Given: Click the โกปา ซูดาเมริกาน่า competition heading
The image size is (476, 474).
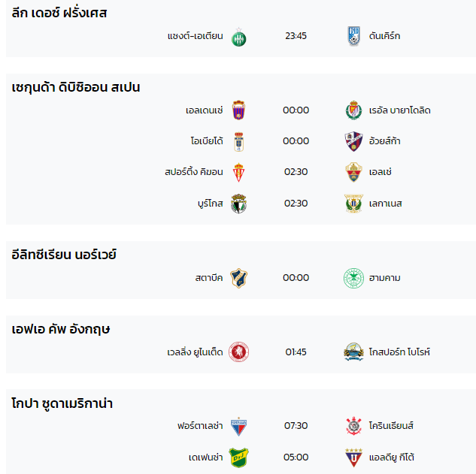Looking at the screenshot, I should (62, 403).
